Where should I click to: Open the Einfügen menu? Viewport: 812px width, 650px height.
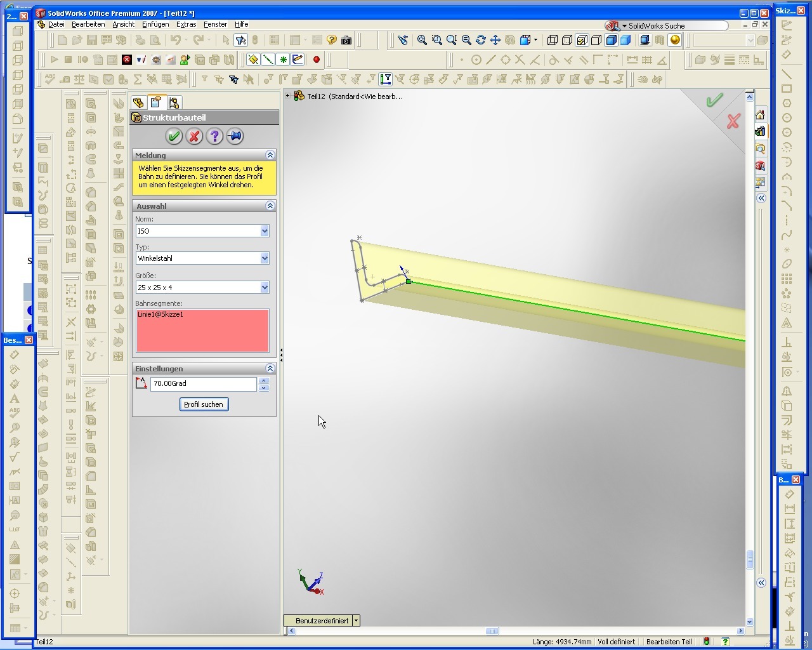tap(155, 24)
